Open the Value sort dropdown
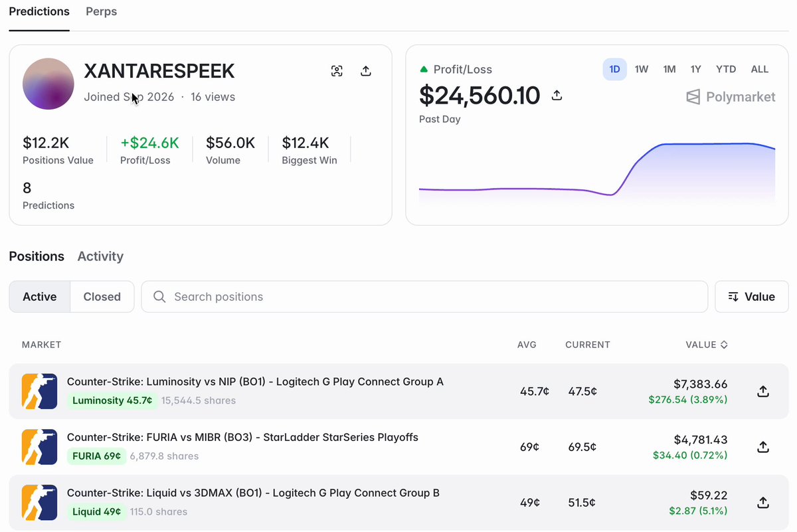This screenshot has width=797, height=532. pyautogui.click(x=752, y=297)
